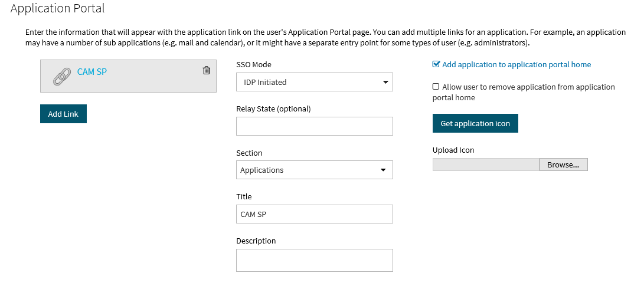Viewport: 644px width, 296px height.
Task: Click the Get application icon button
Action: [475, 123]
